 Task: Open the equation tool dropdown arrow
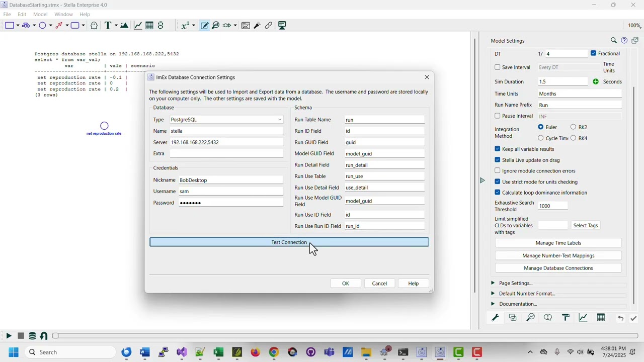[194, 26]
